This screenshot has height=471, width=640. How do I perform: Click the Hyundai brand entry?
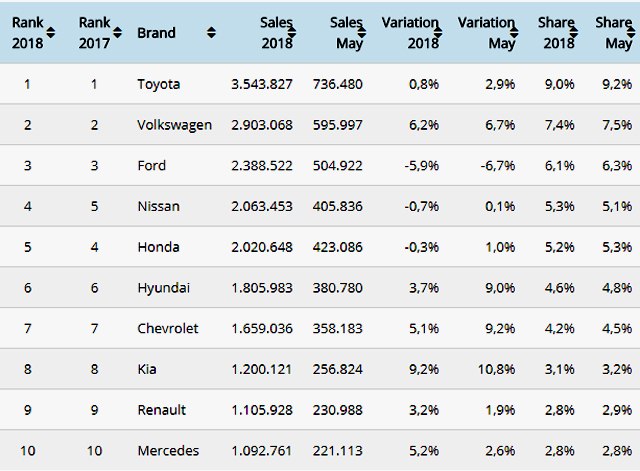(162, 287)
